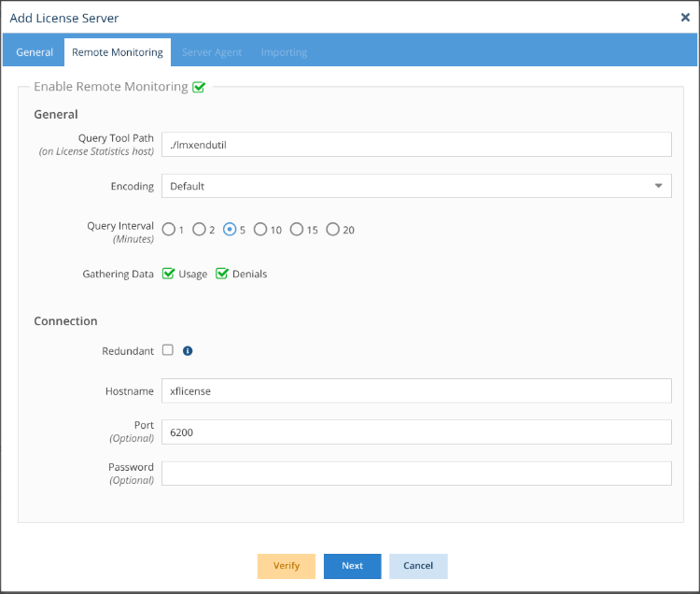Image resolution: width=700 pixels, height=594 pixels.
Task: Open the Encoding dropdown
Action: coord(416,186)
